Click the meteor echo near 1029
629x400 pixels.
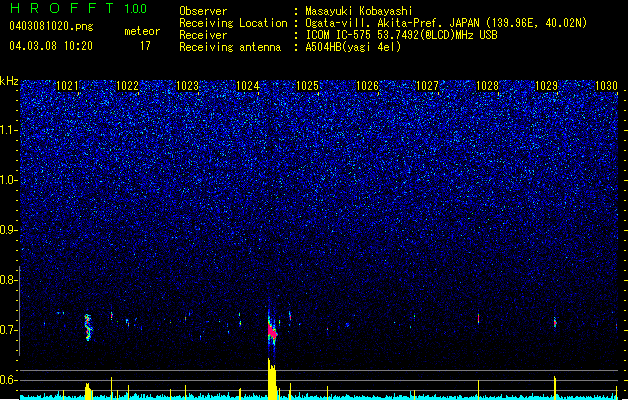(555, 322)
